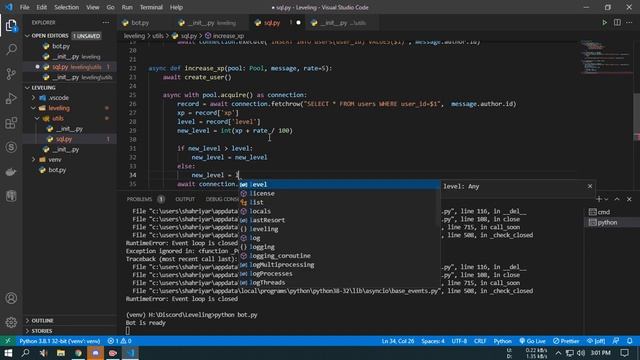640x360 pixels.
Task: Toggle Prettier formatter status
Action: point(566,341)
